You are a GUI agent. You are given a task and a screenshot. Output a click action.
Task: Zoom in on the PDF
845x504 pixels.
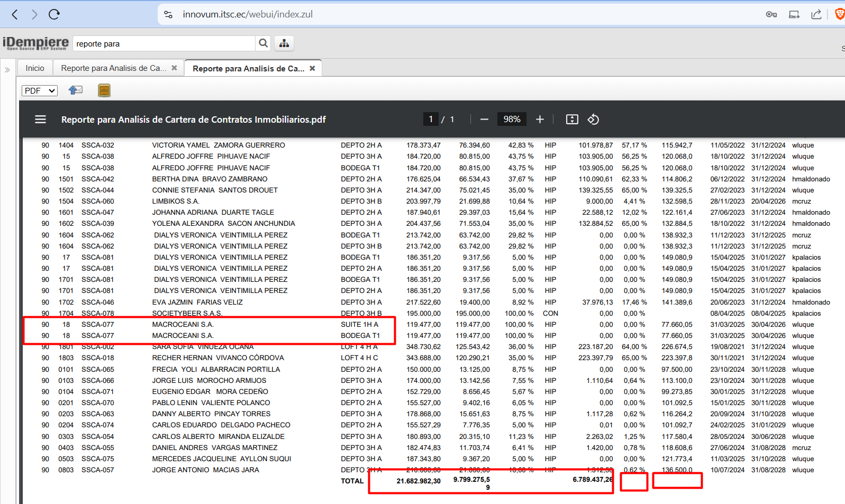tap(540, 120)
